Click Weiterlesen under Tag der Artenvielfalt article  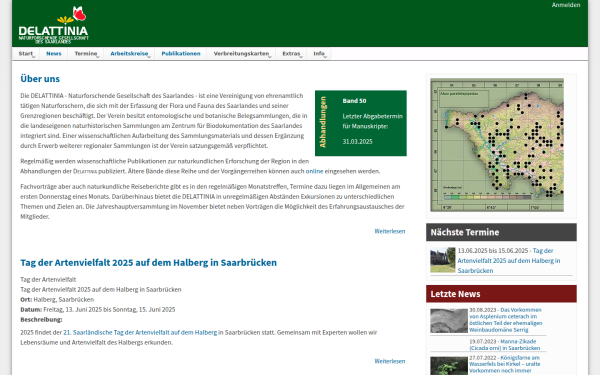(x=390, y=361)
